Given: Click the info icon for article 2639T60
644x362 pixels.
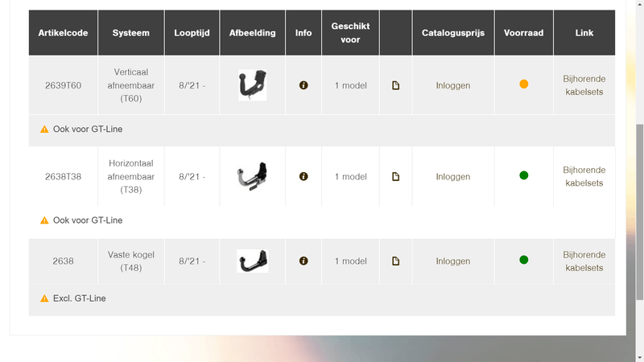Looking at the screenshot, I should click(x=303, y=84).
